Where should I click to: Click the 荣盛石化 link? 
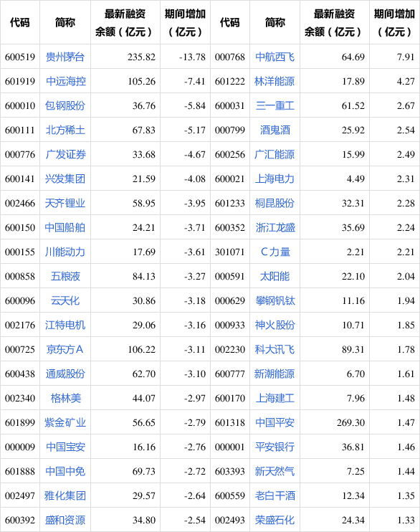[x=275, y=520]
